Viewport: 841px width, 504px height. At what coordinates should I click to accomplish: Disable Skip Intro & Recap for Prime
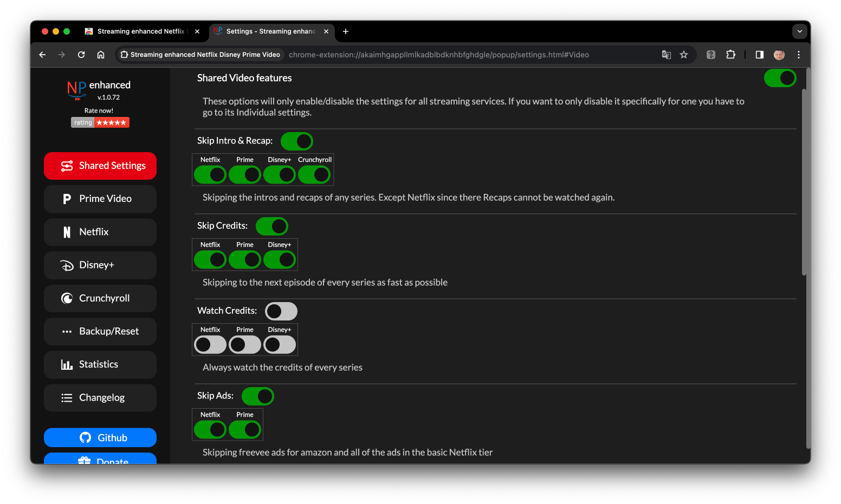pyautogui.click(x=245, y=175)
